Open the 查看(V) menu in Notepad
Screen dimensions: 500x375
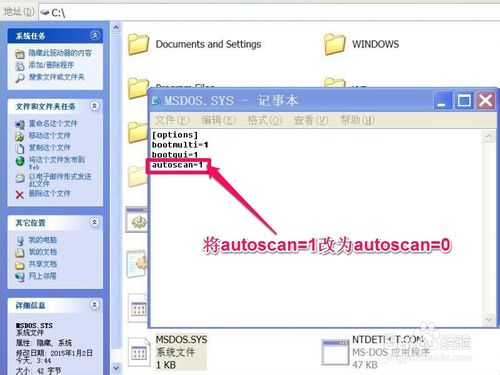tap(311, 120)
